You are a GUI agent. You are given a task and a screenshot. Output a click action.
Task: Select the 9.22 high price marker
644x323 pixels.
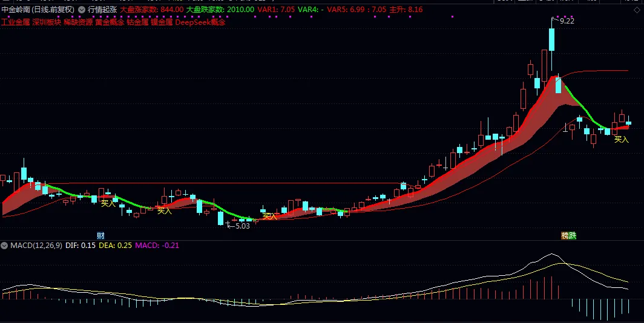[x=567, y=21]
